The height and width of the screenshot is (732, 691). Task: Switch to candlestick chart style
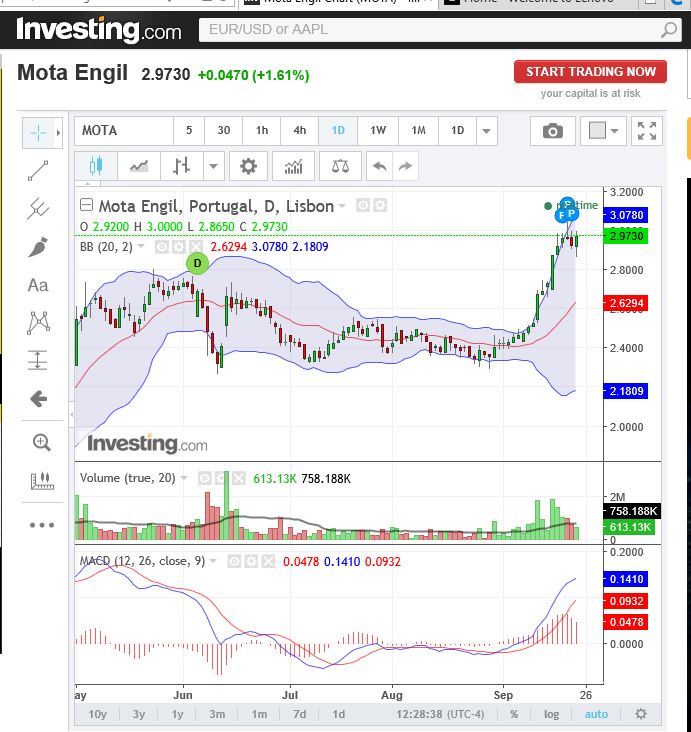[x=96, y=166]
